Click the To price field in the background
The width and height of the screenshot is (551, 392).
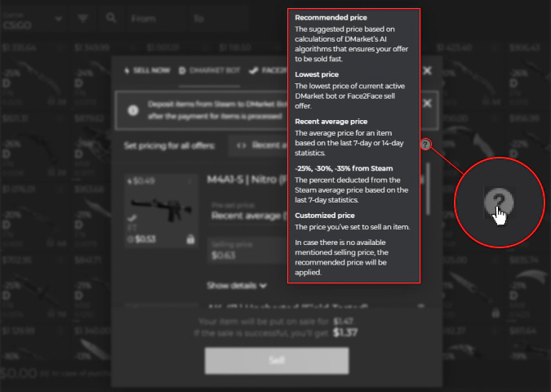click(x=218, y=19)
